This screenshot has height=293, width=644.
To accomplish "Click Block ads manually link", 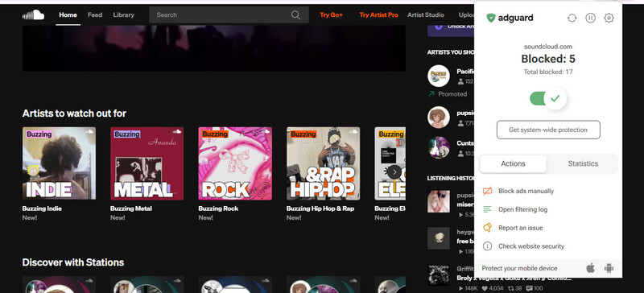I will pyautogui.click(x=526, y=191).
